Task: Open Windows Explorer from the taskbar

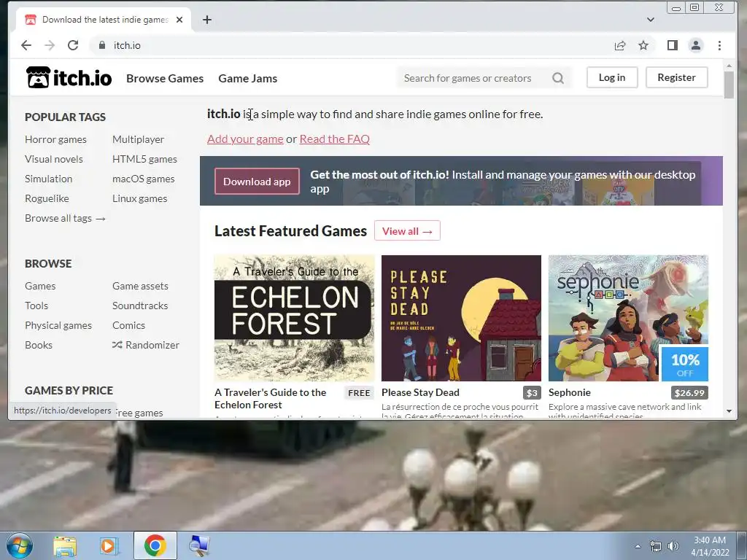Action: (65, 545)
